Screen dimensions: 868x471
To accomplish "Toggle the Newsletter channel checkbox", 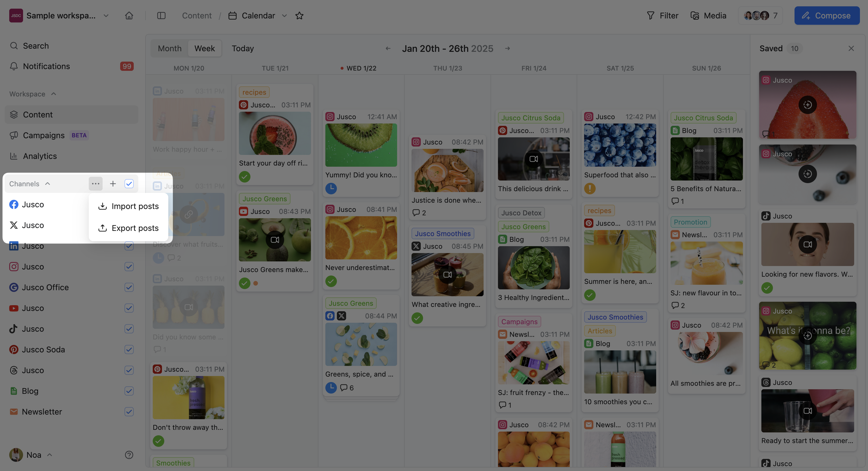I will 129,411.
